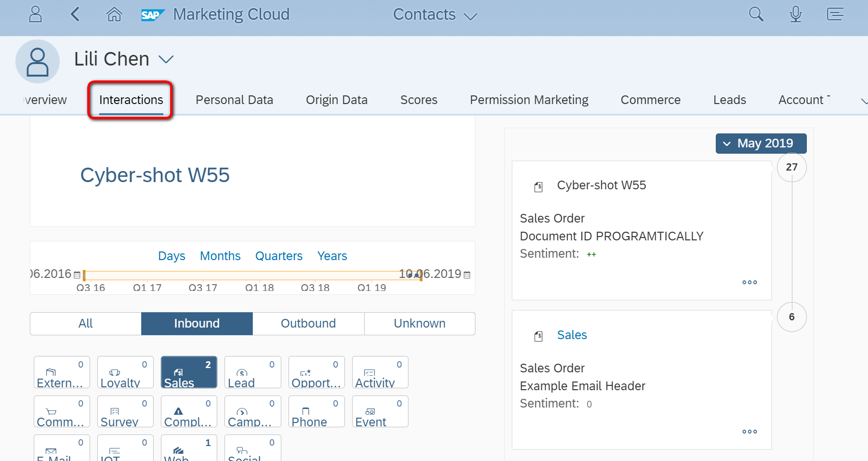Toggle the IOT interaction filter tile
Image resolution: width=868 pixels, height=461 pixels.
pyautogui.click(x=125, y=448)
